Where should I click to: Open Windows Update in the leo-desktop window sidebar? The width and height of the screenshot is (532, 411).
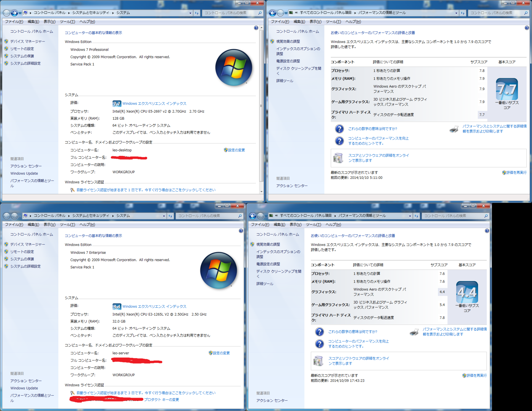(24, 174)
